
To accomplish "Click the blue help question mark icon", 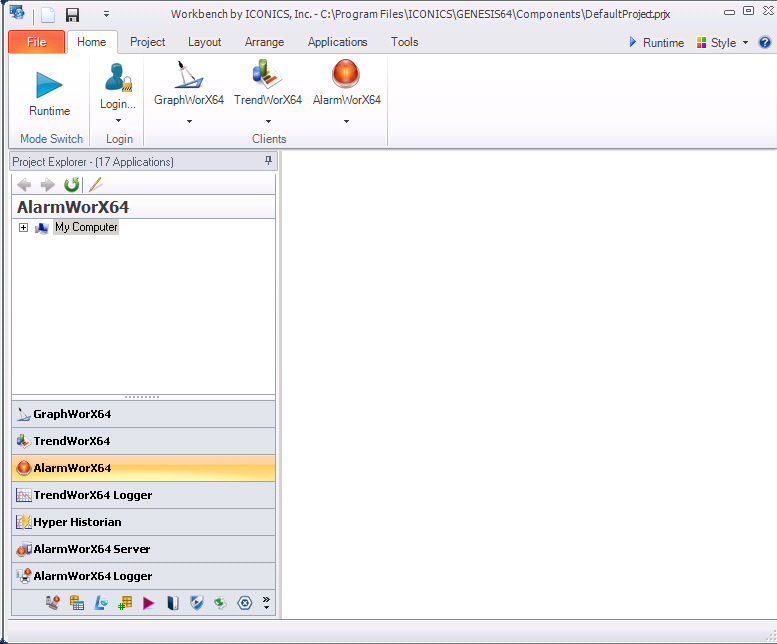I will (765, 43).
